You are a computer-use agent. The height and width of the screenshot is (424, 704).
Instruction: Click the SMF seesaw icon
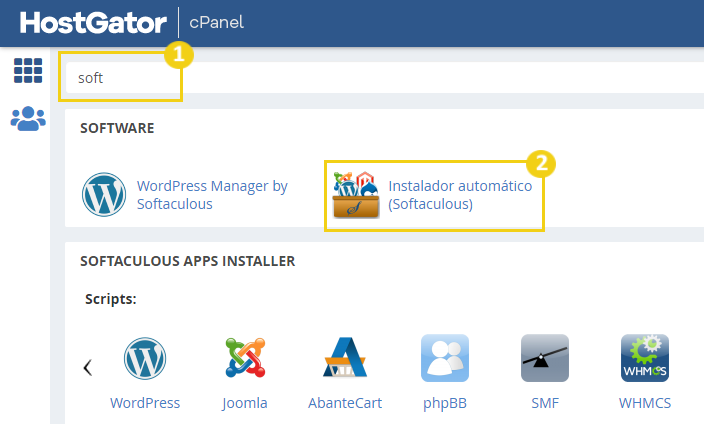(545, 358)
